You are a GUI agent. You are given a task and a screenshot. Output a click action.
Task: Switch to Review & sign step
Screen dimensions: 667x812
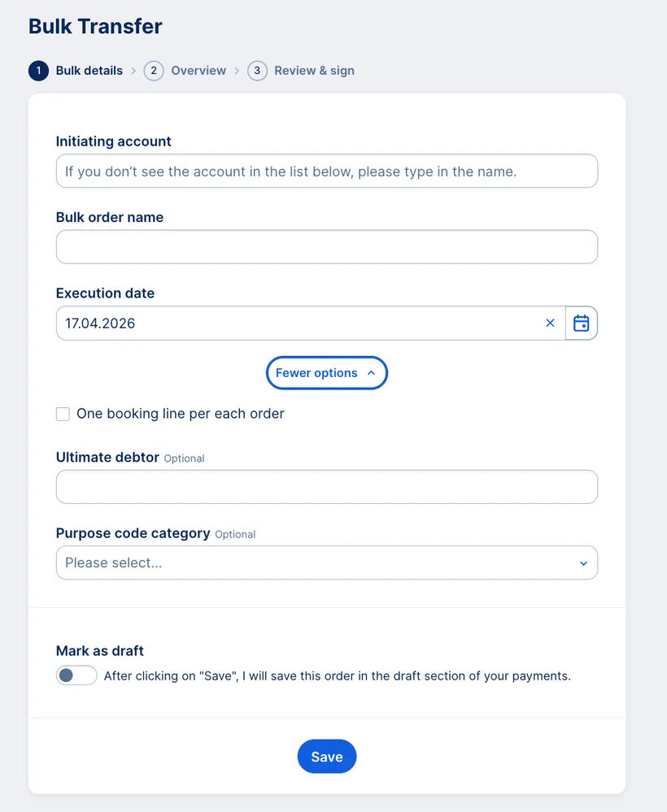pyautogui.click(x=313, y=71)
